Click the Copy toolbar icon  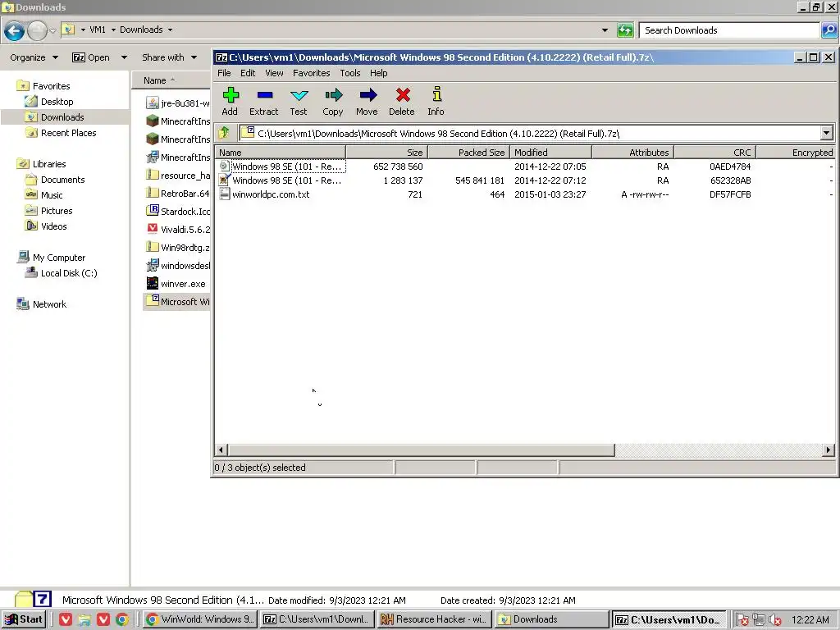click(x=333, y=101)
